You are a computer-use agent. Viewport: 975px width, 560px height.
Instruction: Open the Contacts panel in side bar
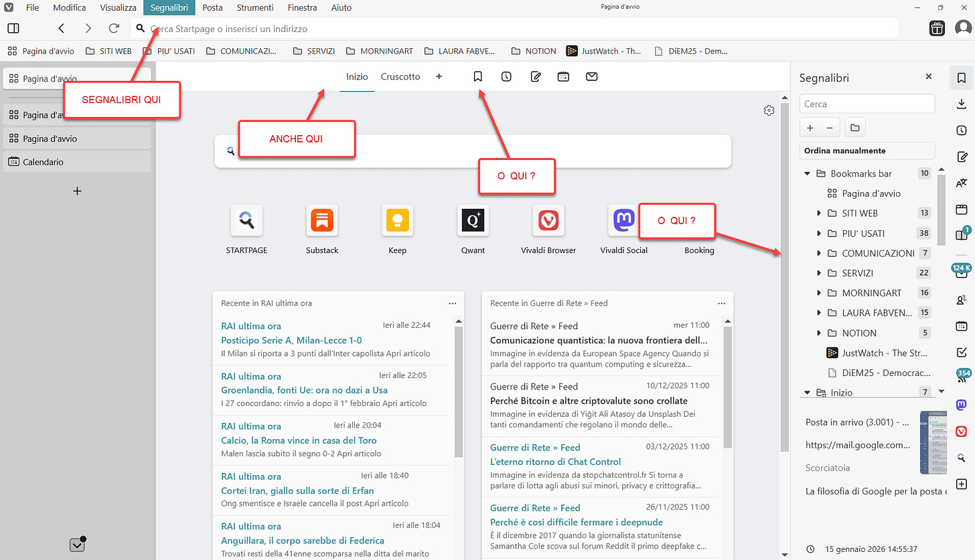tap(962, 300)
